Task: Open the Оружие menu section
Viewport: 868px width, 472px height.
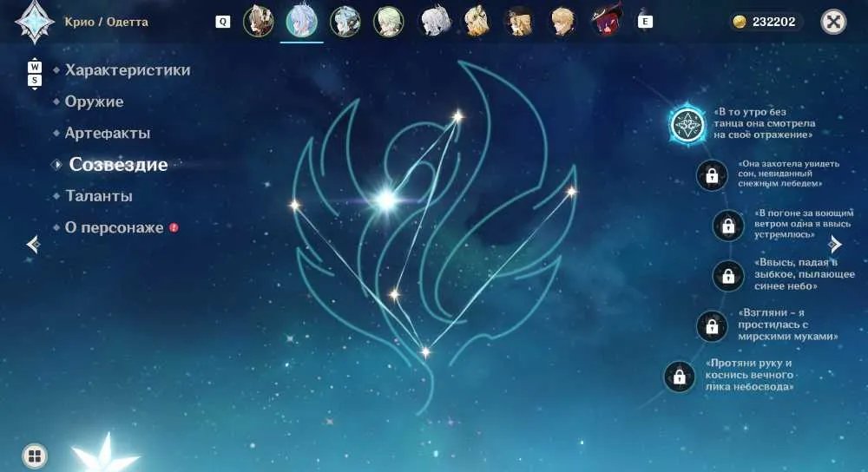Action: (94, 102)
